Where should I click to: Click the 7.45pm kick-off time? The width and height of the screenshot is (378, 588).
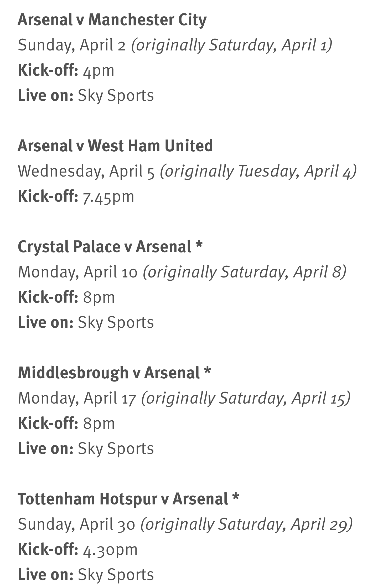(x=108, y=197)
